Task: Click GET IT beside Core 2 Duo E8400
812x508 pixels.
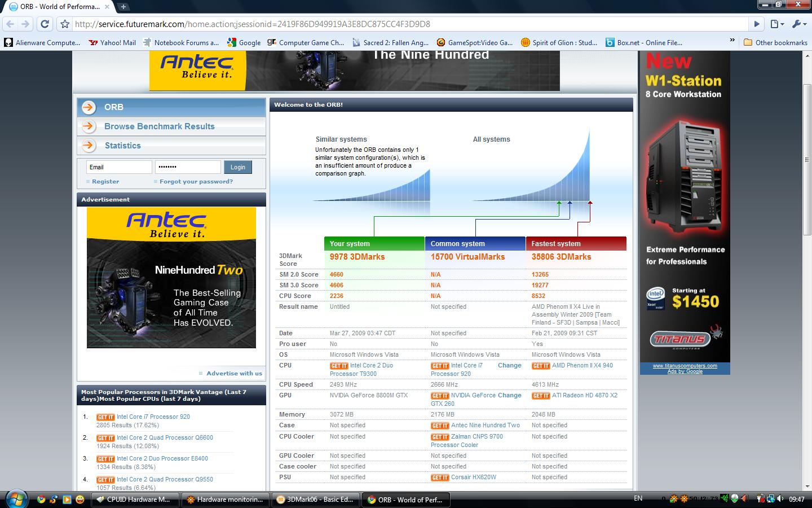Action: tap(105, 459)
